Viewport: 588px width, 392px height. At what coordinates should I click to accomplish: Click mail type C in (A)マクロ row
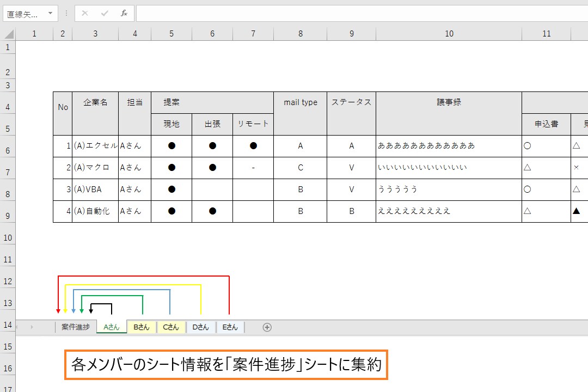point(301,168)
